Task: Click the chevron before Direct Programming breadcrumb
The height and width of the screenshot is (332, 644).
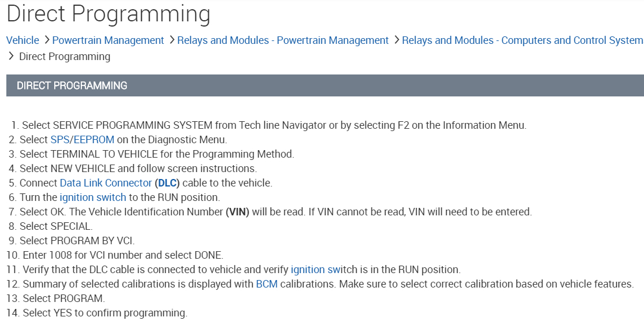Action: [x=11, y=57]
